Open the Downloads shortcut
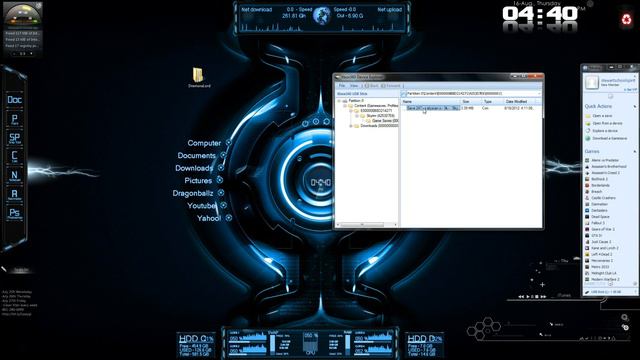 point(194,168)
